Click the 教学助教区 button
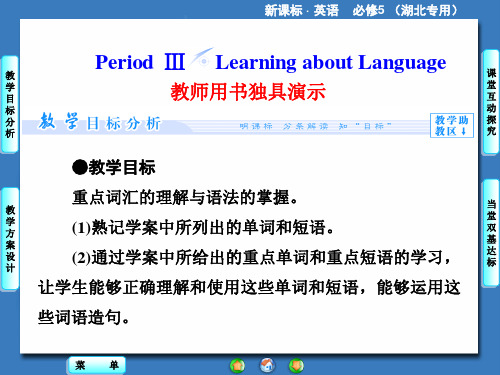The width and height of the screenshot is (500, 375). tap(452, 125)
